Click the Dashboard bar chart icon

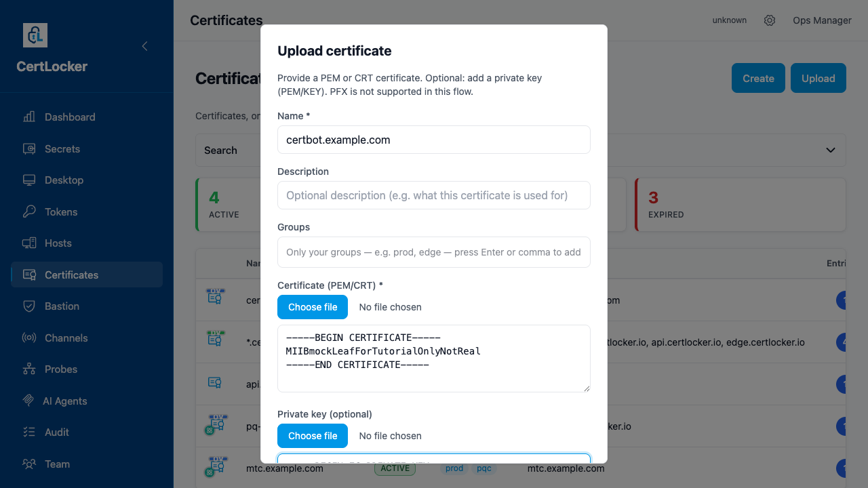point(29,117)
